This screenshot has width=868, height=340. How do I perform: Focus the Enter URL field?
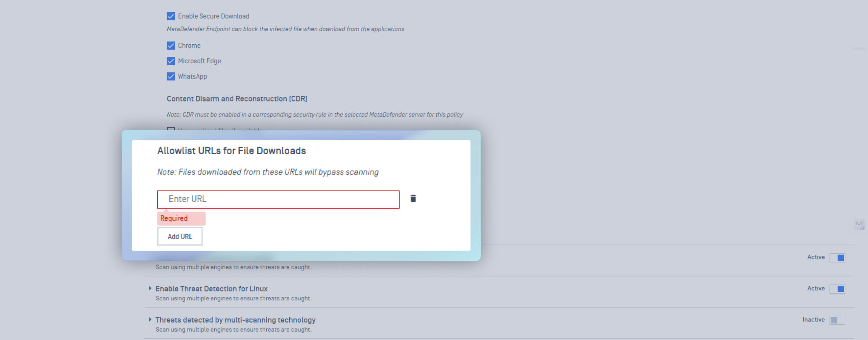pyautogui.click(x=278, y=199)
